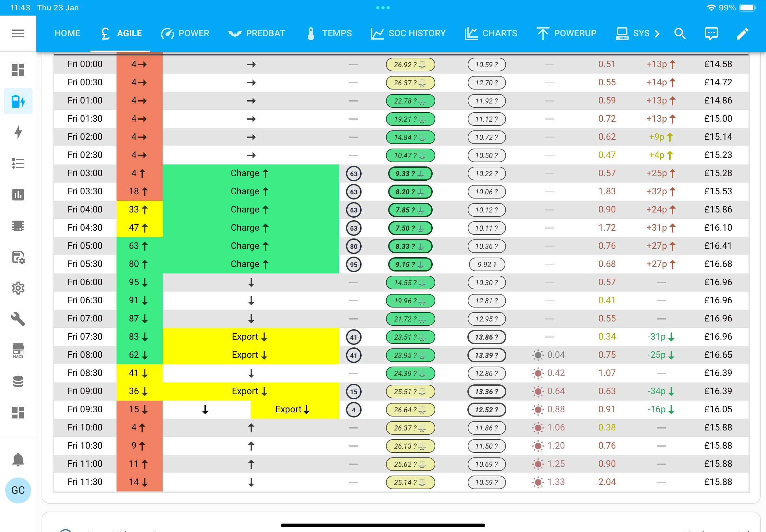The width and height of the screenshot is (766, 532).
Task: Go to the HOME tab
Action: [68, 33]
